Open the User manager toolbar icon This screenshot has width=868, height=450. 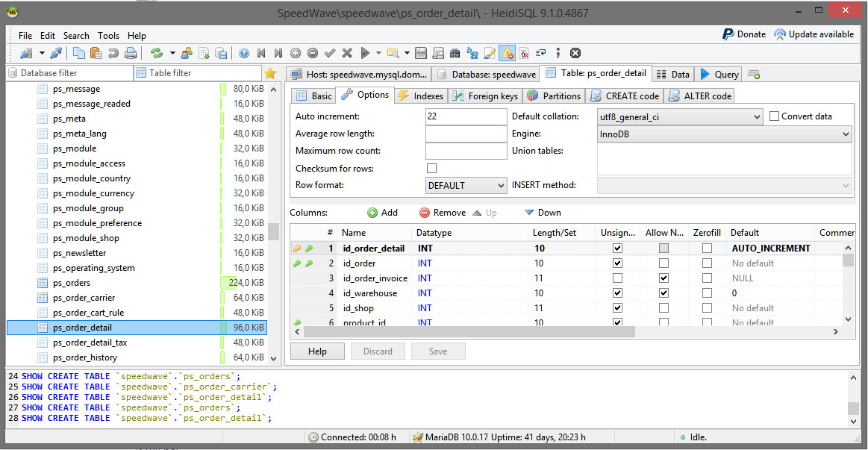click(x=186, y=53)
